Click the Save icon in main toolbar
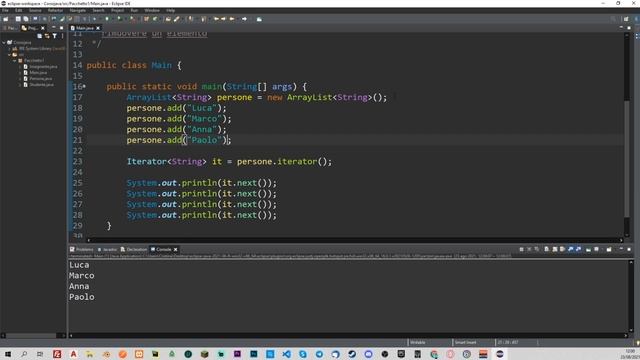This screenshot has height=360, width=640. pos(18,19)
